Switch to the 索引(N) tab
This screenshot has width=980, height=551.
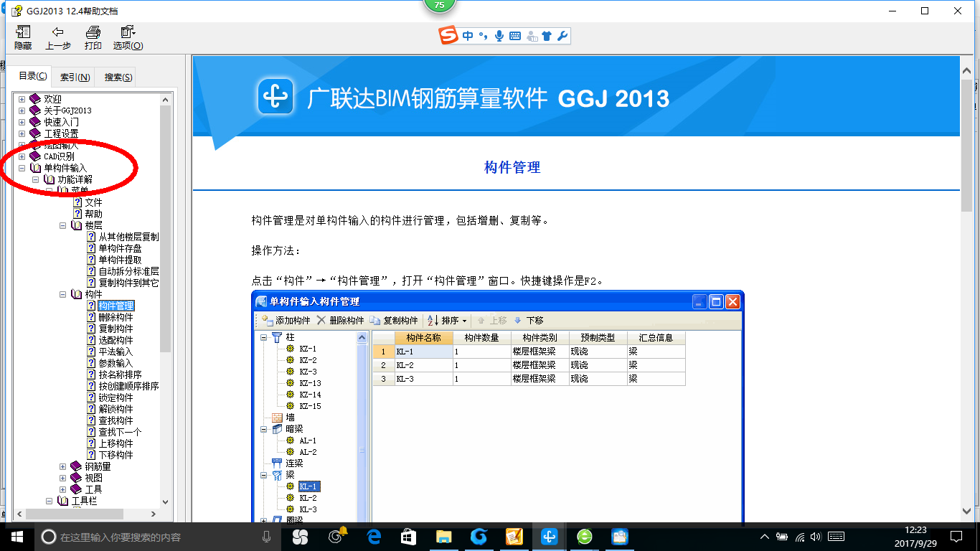75,77
